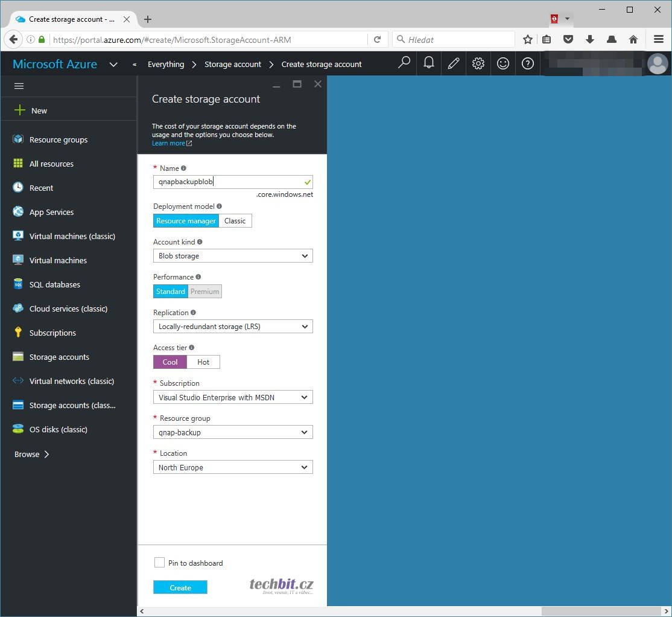This screenshot has width=672, height=617.
Task: Open the Account kind dropdown
Action: coord(233,256)
